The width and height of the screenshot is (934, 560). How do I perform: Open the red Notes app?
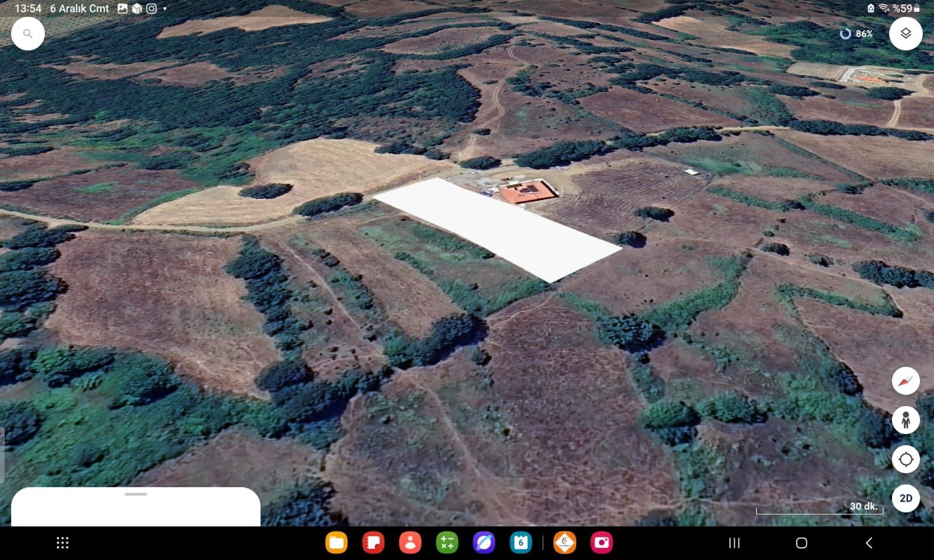tap(373, 543)
